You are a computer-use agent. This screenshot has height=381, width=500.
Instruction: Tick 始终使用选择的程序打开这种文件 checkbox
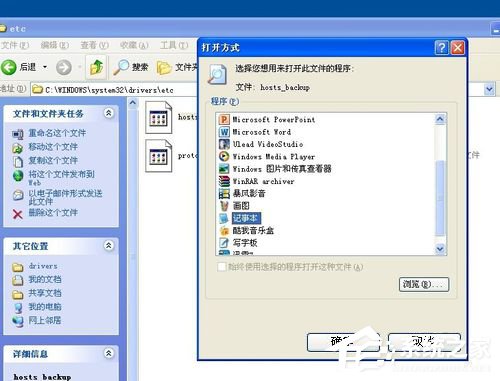[221, 267]
